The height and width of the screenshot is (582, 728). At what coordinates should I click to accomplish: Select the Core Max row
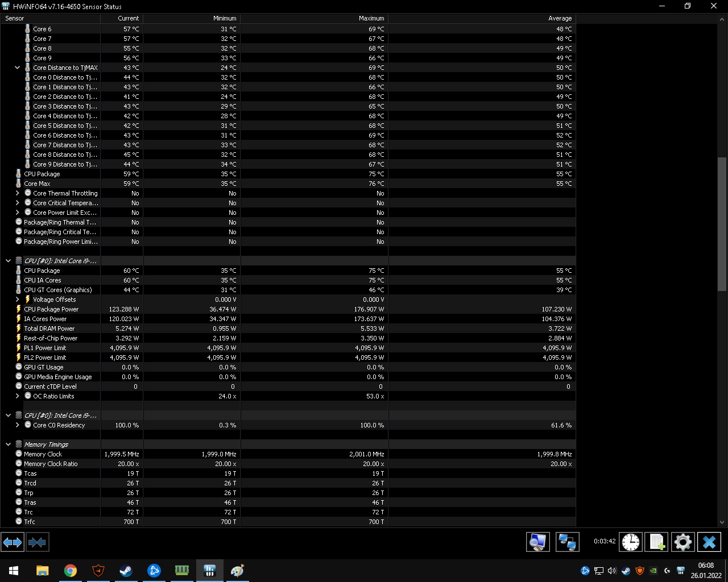pos(288,184)
